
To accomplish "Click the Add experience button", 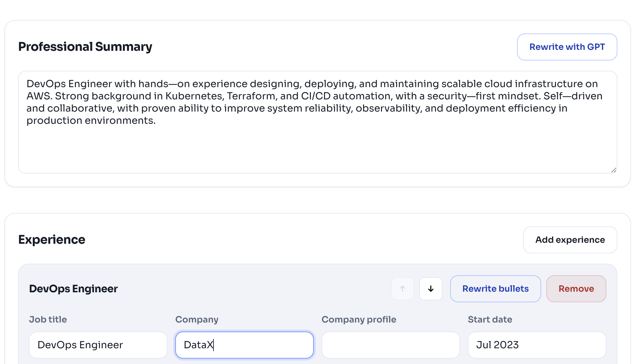I will 570,240.
